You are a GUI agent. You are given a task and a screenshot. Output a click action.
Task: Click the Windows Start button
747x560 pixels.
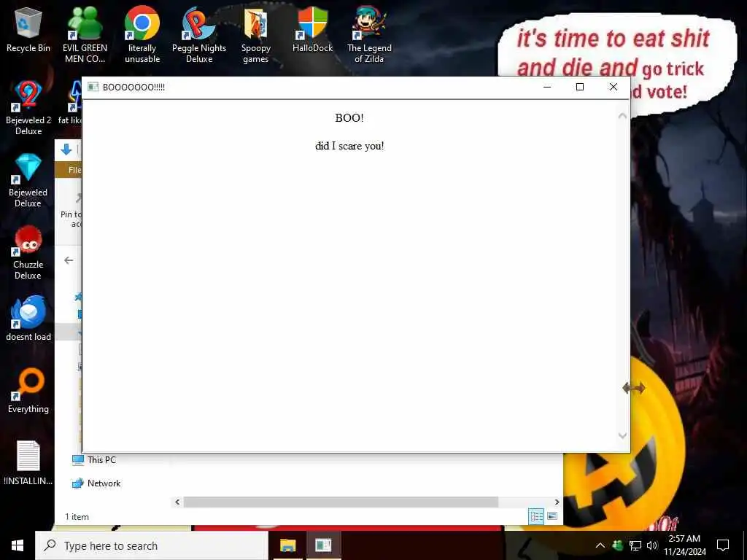pyautogui.click(x=18, y=545)
